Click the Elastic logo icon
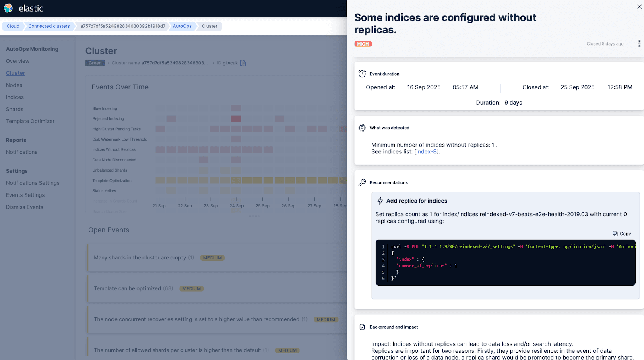This screenshot has width=644, height=360. [x=8, y=8]
